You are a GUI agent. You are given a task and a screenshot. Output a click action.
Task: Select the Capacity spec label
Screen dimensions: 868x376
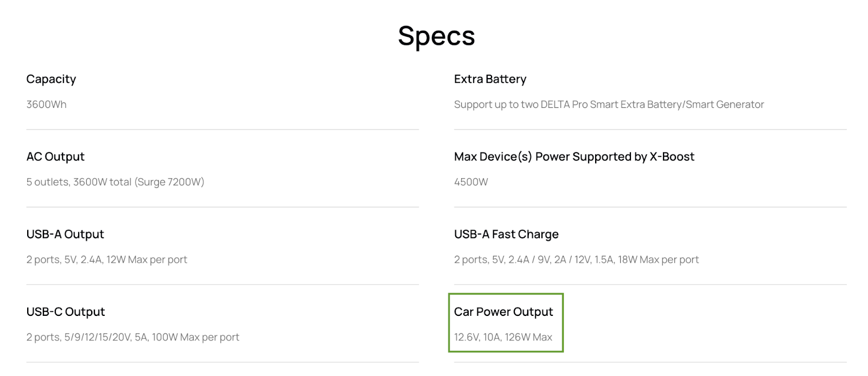pos(51,79)
